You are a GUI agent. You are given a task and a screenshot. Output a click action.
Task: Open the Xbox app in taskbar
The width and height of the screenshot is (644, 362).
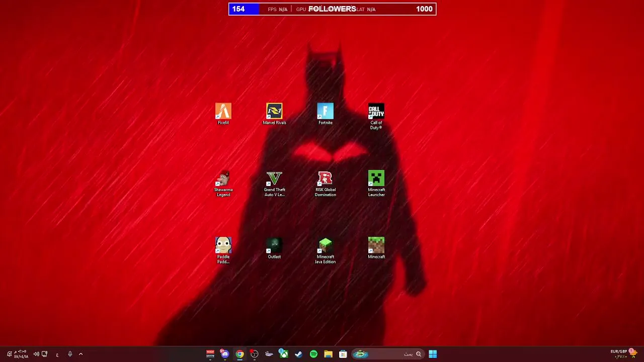(284, 354)
